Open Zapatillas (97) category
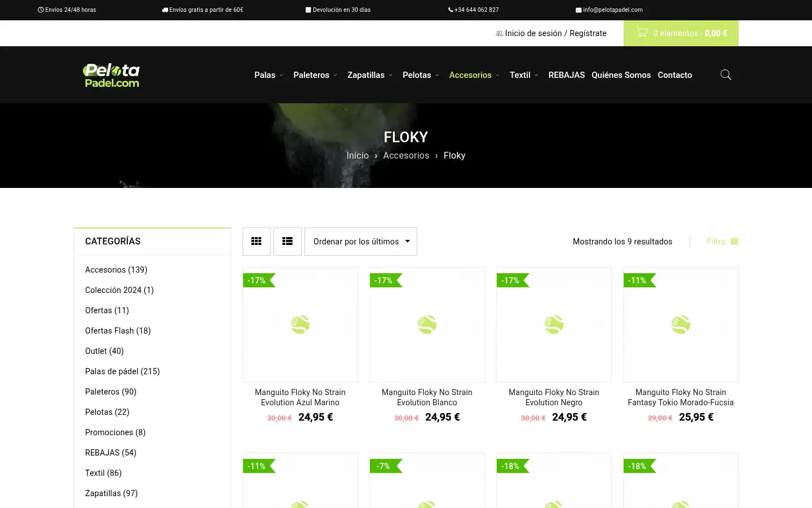 click(111, 493)
